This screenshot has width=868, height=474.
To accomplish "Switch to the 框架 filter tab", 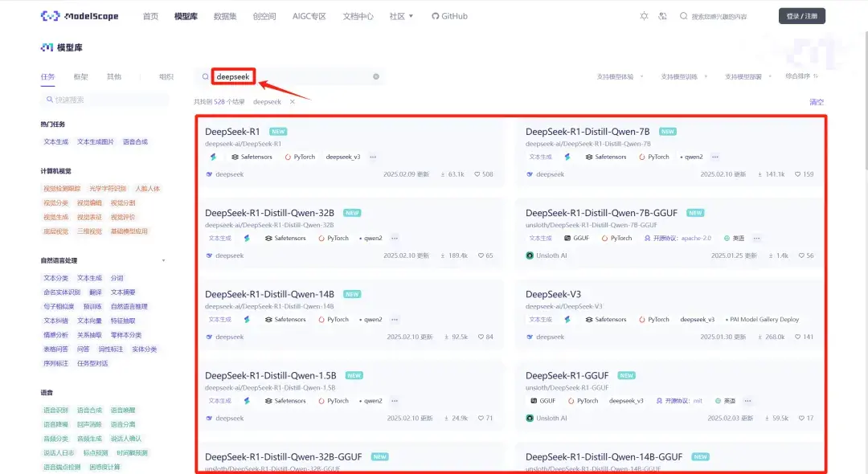I will [x=81, y=77].
